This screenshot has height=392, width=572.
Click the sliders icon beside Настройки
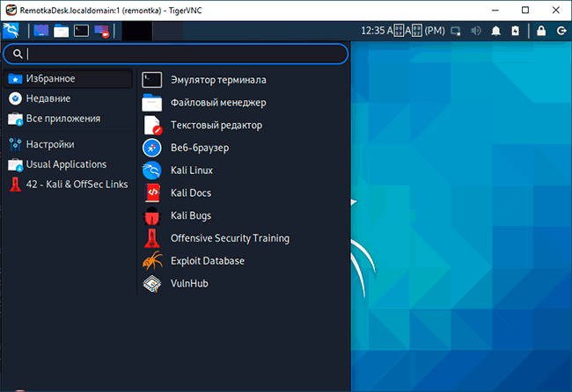(15, 145)
